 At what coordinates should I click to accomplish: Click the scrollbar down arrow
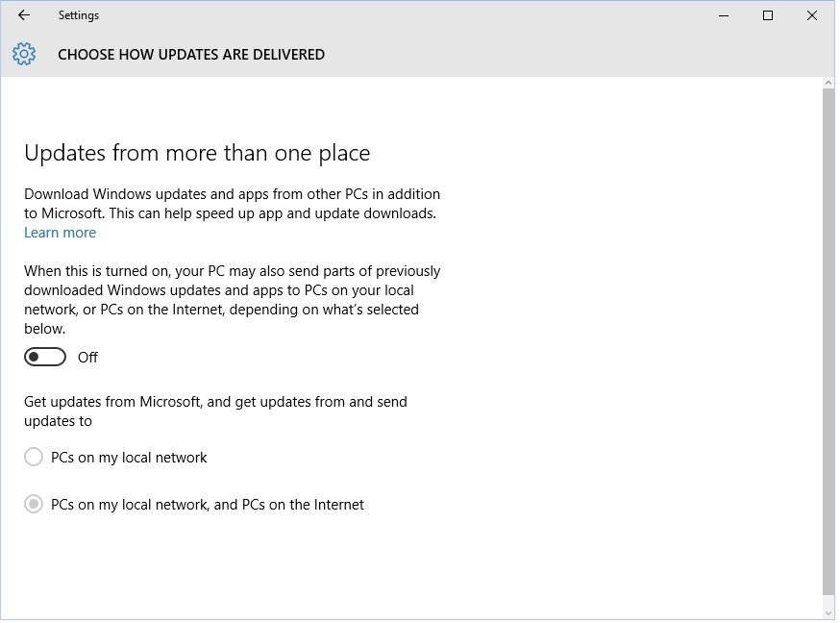pyautogui.click(x=828, y=612)
